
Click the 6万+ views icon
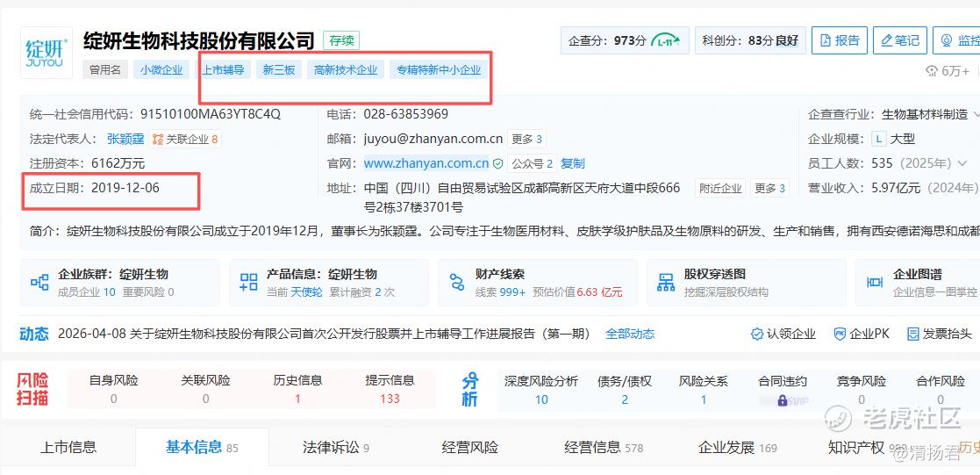coord(932,71)
